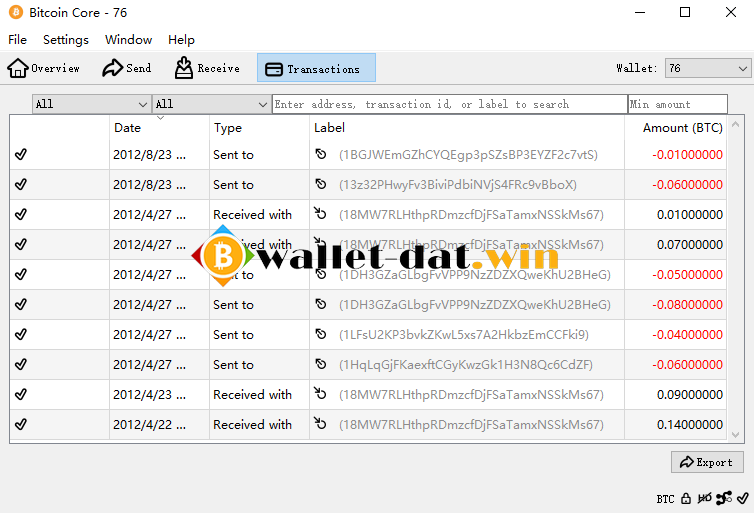754x513 pixels.
Task: Select the amount 0.07000000
Action: click(x=690, y=244)
